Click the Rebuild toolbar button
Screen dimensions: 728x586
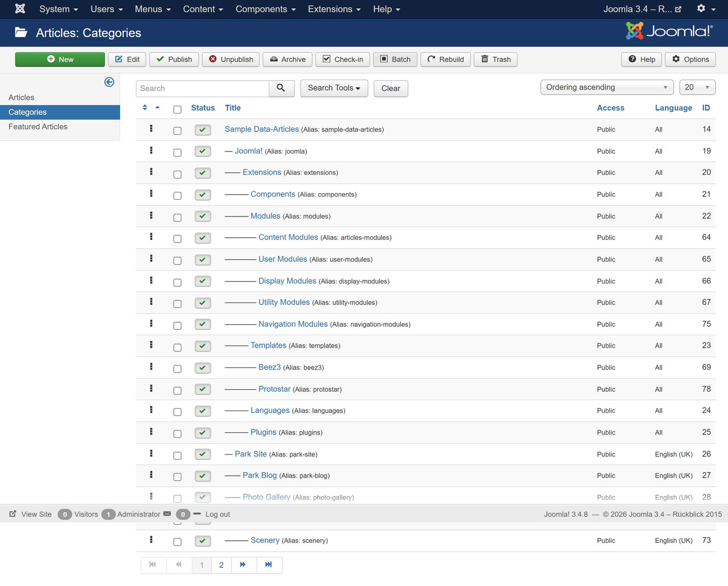(446, 59)
